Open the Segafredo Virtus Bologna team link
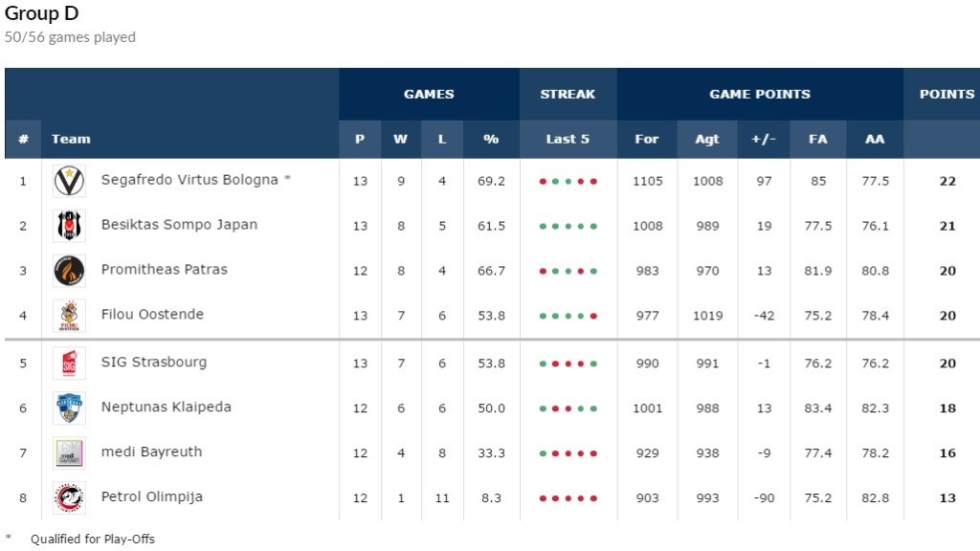Screen dimensions: 980x551 (189, 180)
